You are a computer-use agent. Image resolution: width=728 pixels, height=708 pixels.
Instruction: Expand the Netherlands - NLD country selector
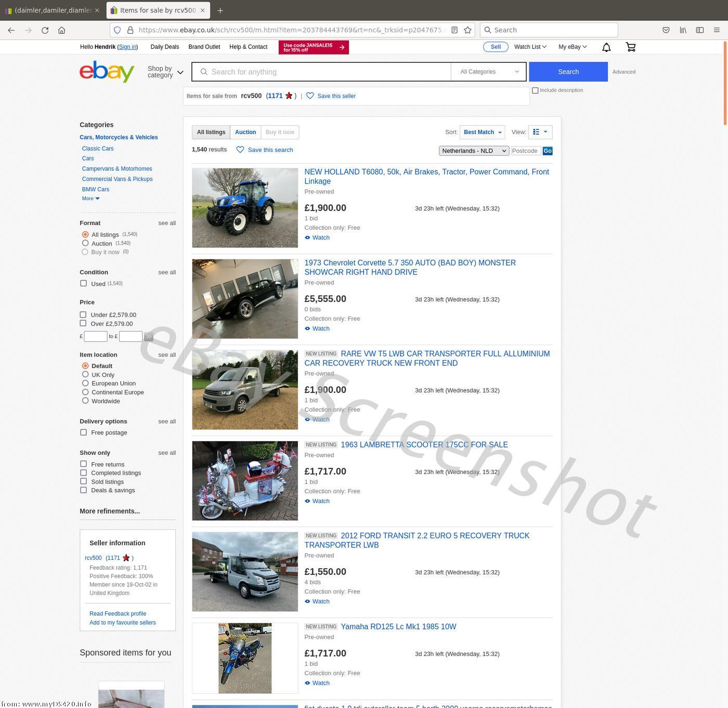(x=474, y=151)
